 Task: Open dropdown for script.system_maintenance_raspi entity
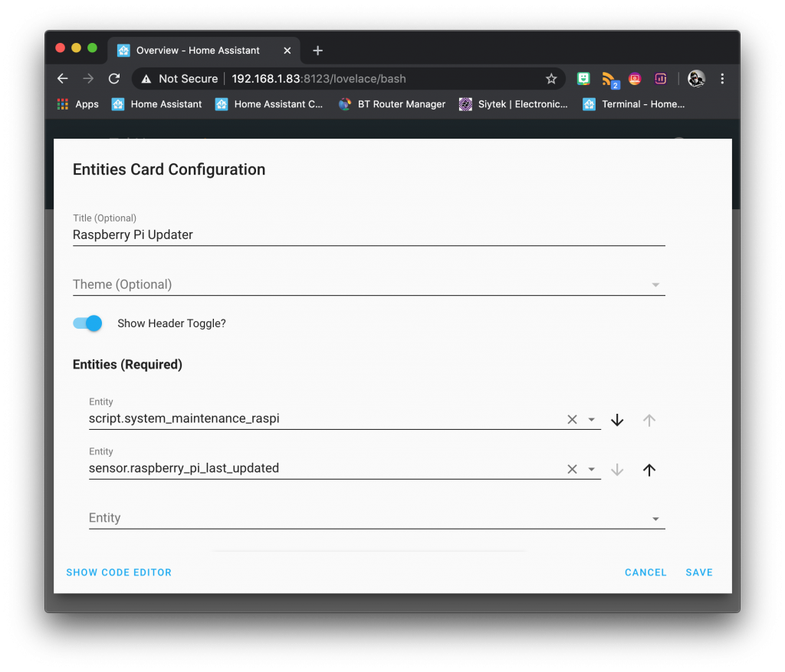tap(591, 419)
